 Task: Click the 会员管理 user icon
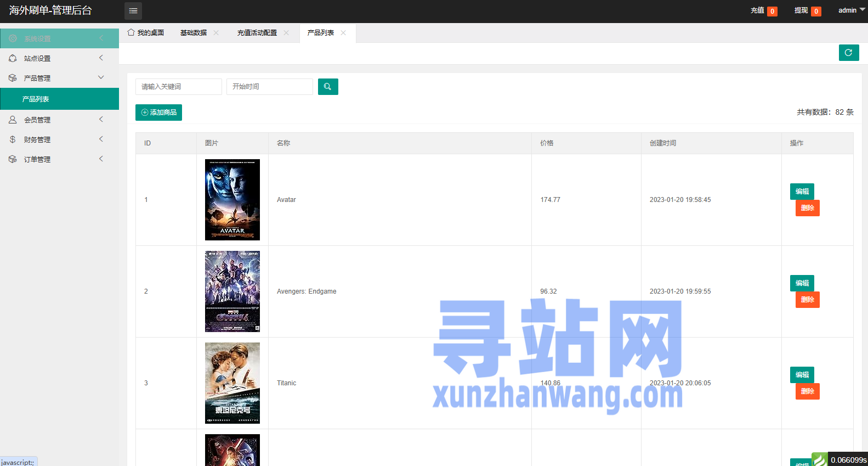(13, 120)
